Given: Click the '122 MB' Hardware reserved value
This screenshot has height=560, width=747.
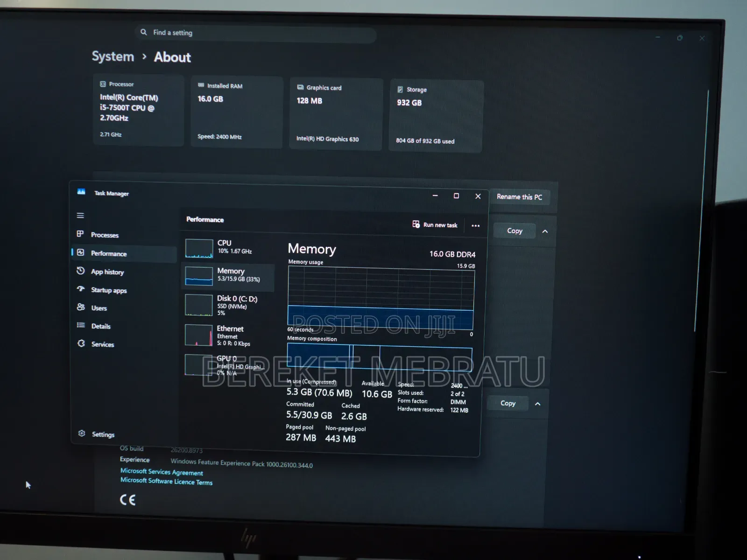Looking at the screenshot, I should click(x=459, y=410).
